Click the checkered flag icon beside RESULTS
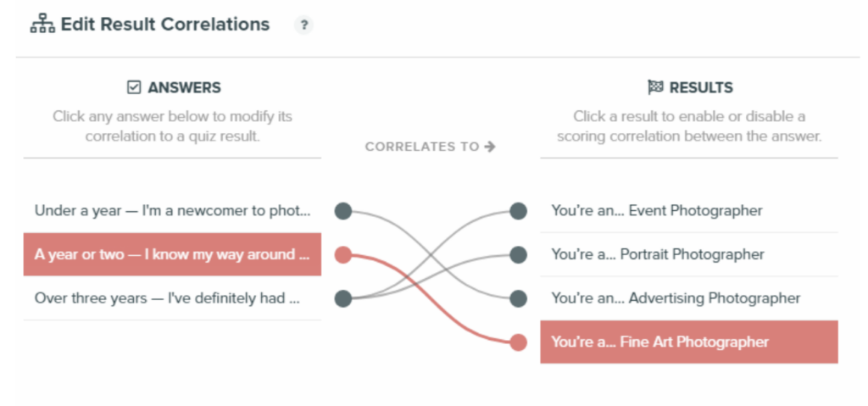This screenshot has height=406, width=868. point(655,87)
